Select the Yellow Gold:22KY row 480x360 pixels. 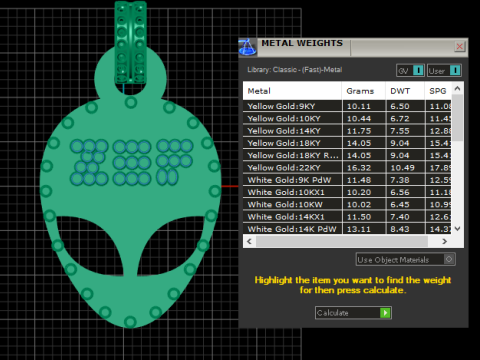coord(347,168)
